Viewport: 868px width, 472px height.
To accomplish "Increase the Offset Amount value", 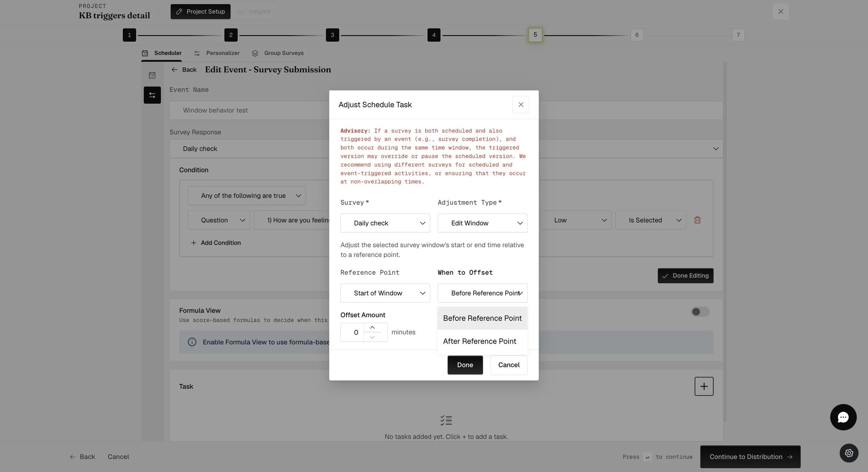I will [372, 328].
